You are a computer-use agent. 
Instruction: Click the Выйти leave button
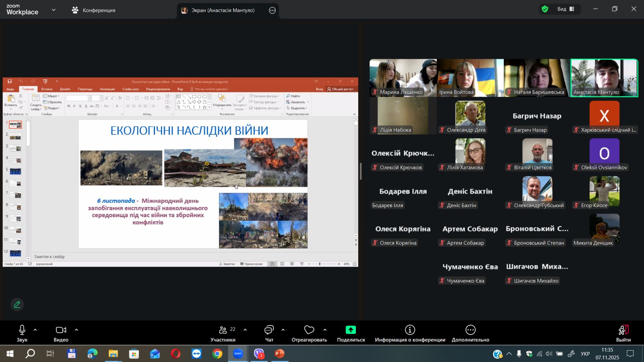(x=623, y=333)
